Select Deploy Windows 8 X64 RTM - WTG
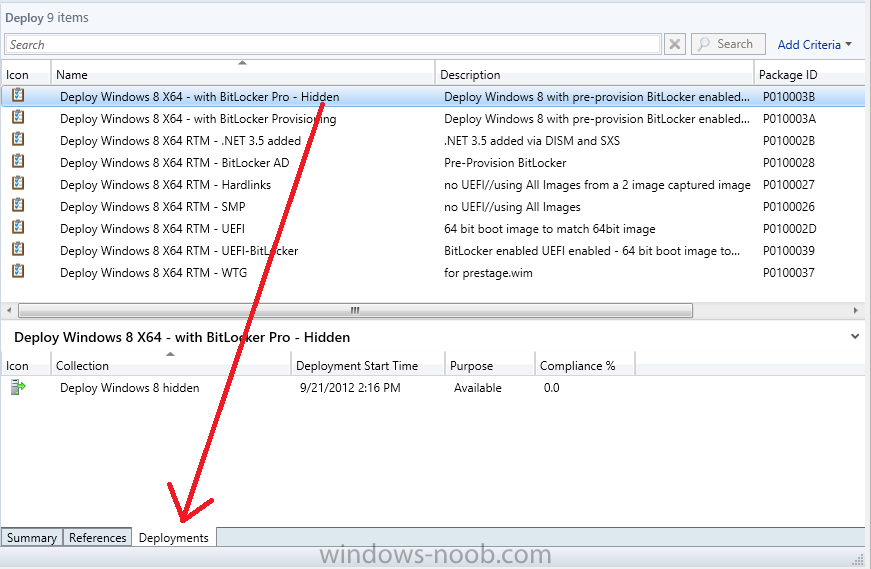Viewport: 871px width, 569px height. (x=153, y=273)
